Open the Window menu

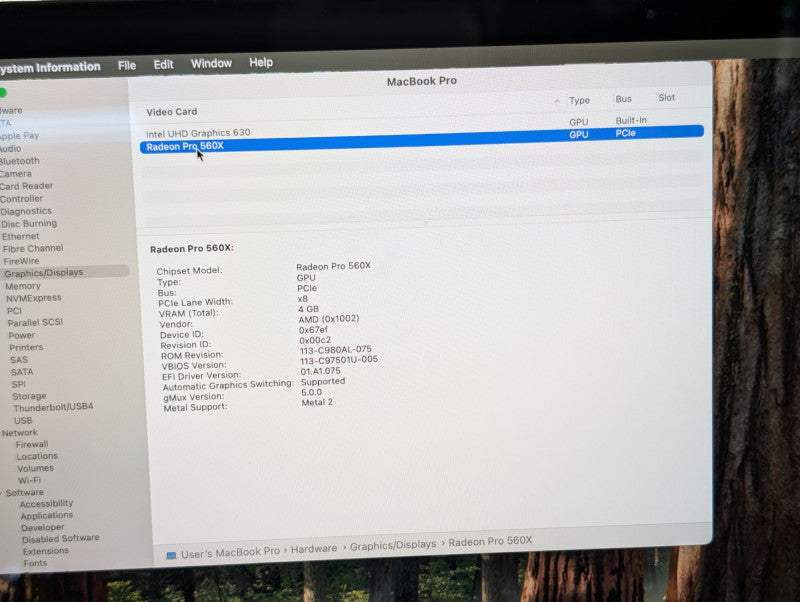[x=211, y=63]
